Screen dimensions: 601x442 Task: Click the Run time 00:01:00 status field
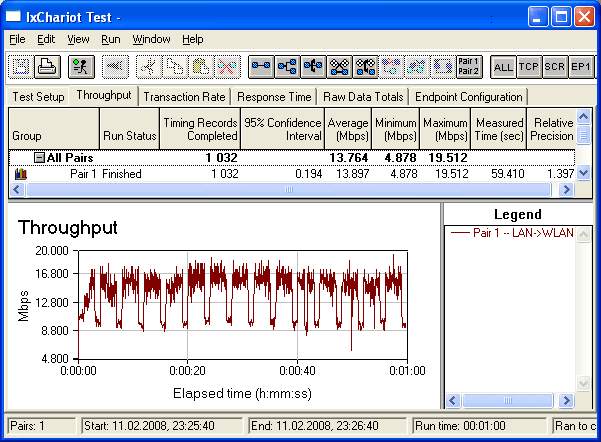point(479,426)
